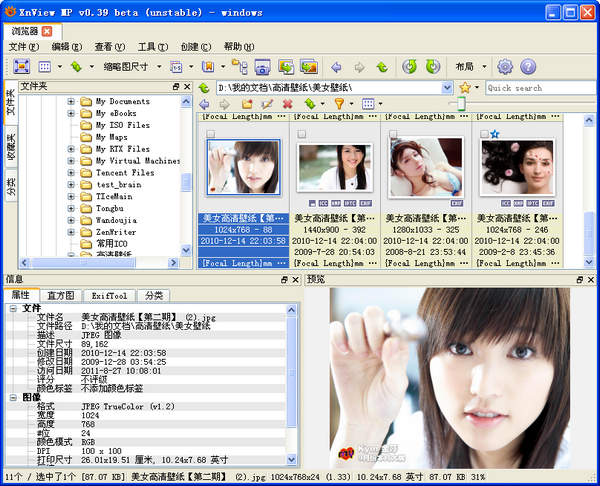This screenshot has height=486, width=600.
Task: Click parent folder arrow beside address bar
Action: pyautogui.click(x=204, y=88)
